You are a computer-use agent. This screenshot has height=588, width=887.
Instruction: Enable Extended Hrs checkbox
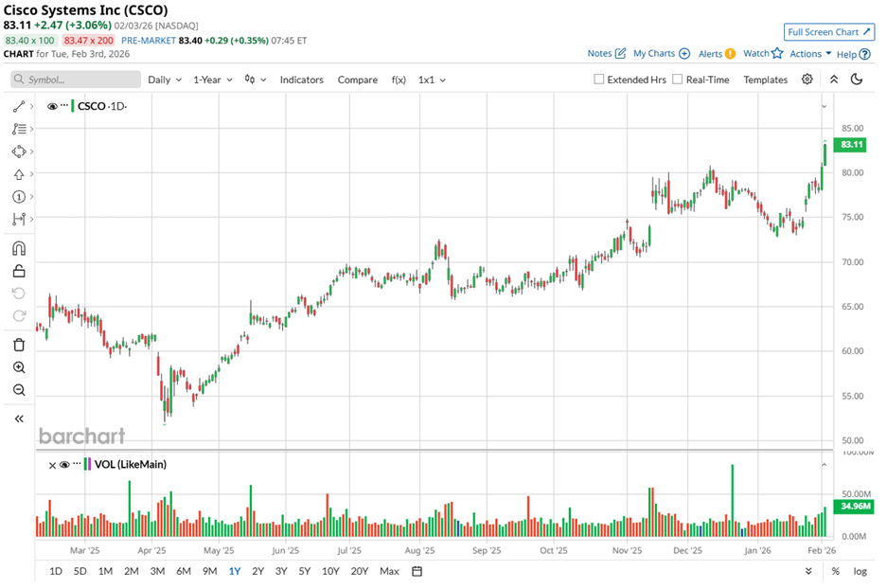coord(598,80)
